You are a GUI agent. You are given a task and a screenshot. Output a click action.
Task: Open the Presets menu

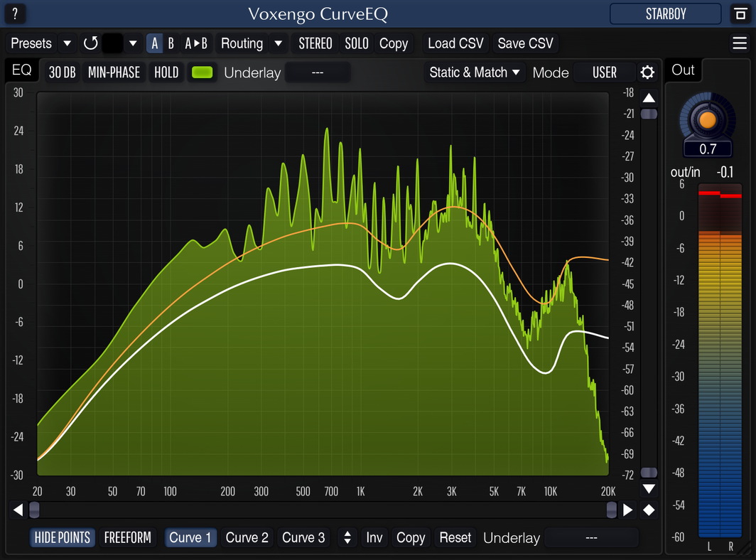(x=31, y=43)
